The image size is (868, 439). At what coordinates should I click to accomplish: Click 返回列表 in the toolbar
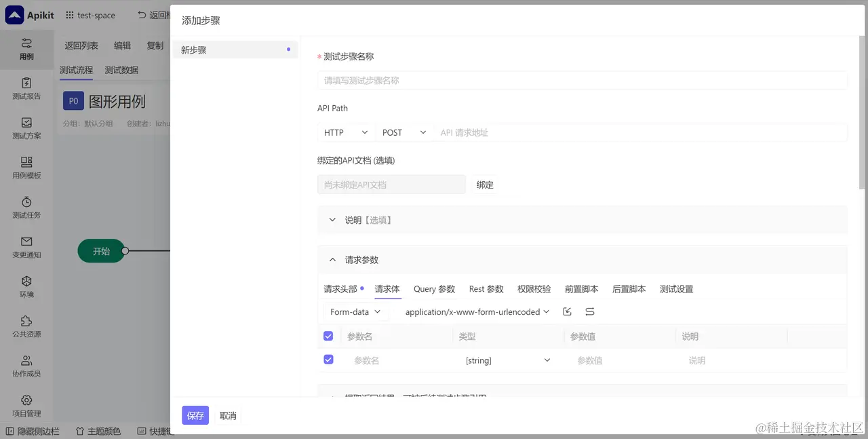pos(81,45)
